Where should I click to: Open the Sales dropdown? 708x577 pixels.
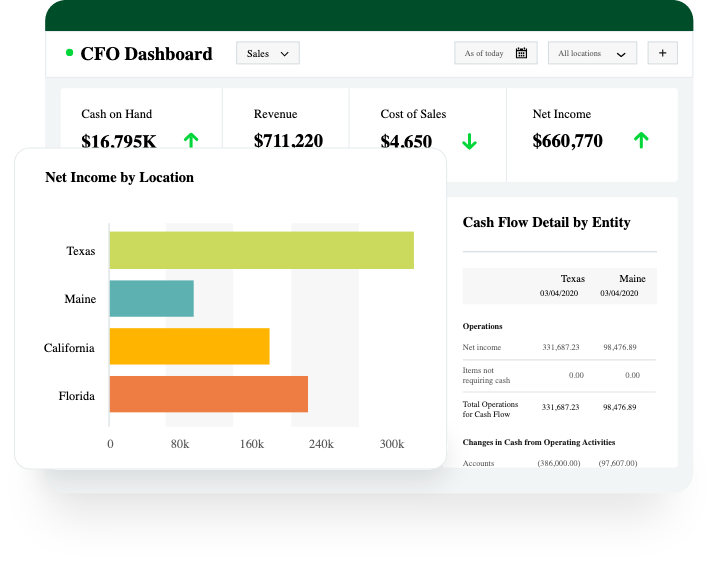[268, 53]
